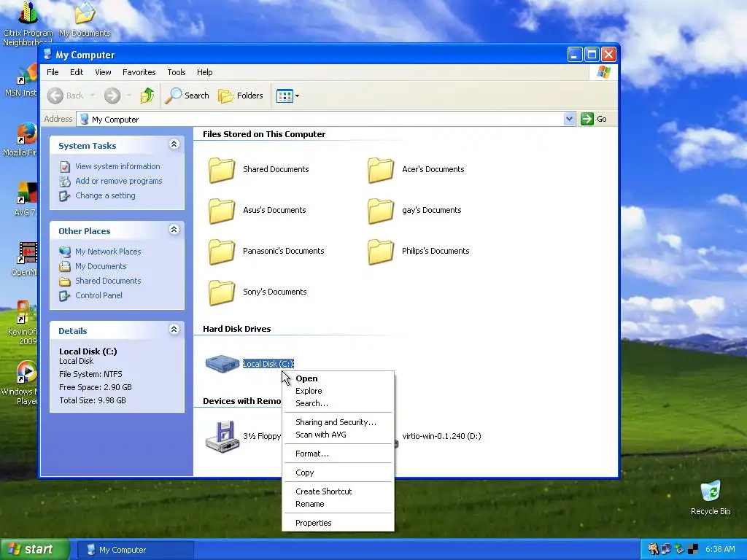
Task: Click the Start button
Action: [35, 550]
